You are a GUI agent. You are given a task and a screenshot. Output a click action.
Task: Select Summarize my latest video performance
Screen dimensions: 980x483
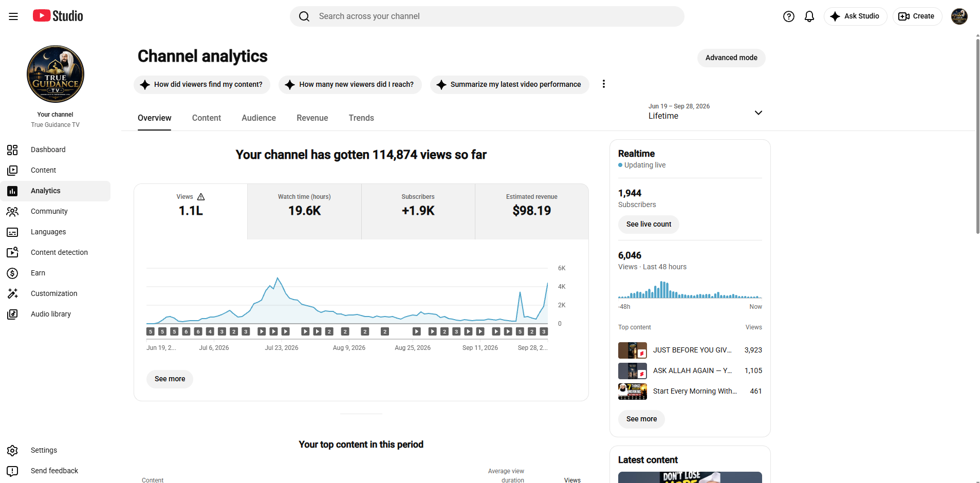509,84
